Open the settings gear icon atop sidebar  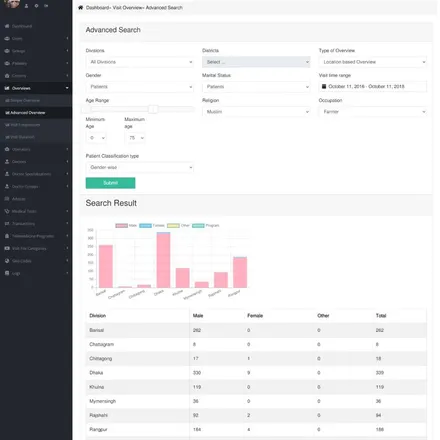(36, 6)
